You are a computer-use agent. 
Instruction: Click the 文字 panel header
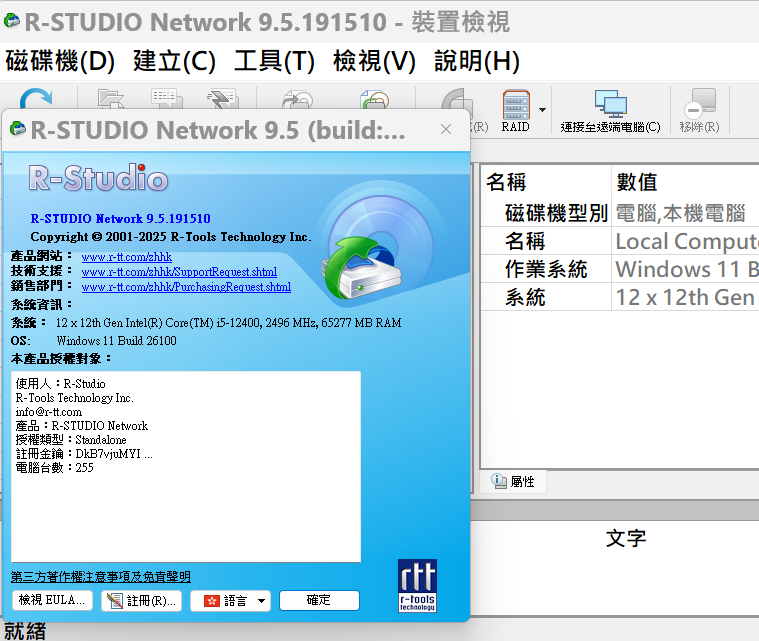coord(626,538)
